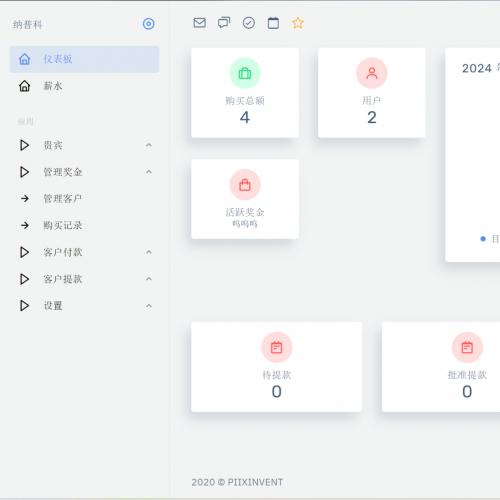Click the PIIXINVENT footer link
Viewport: 500px width, 500px height.
coord(255,482)
